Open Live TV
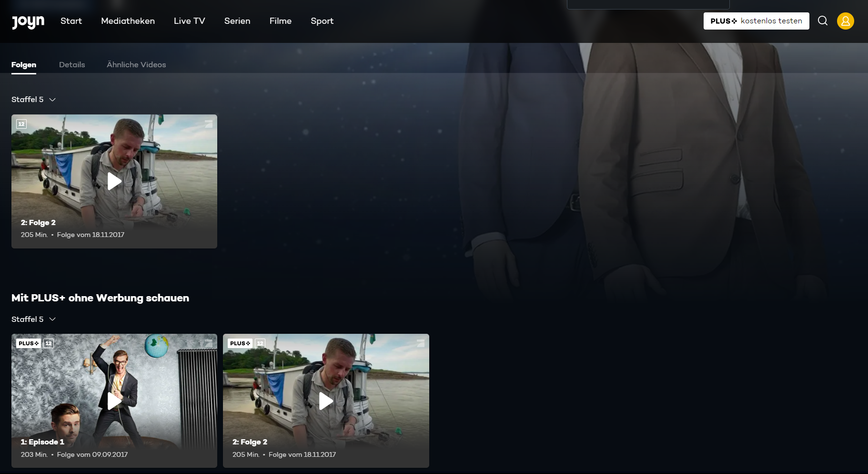This screenshot has width=868, height=474. [x=189, y=21]
